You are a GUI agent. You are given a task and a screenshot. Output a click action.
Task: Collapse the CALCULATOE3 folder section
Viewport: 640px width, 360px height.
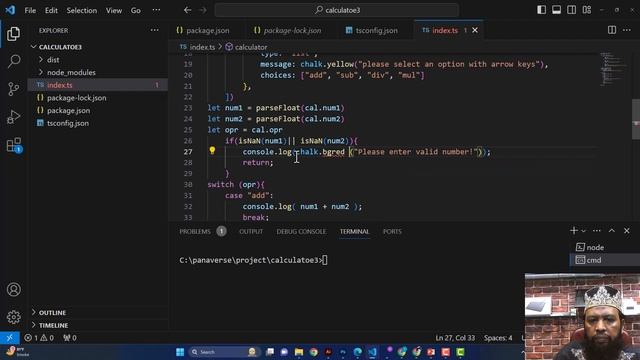[97, 47]
